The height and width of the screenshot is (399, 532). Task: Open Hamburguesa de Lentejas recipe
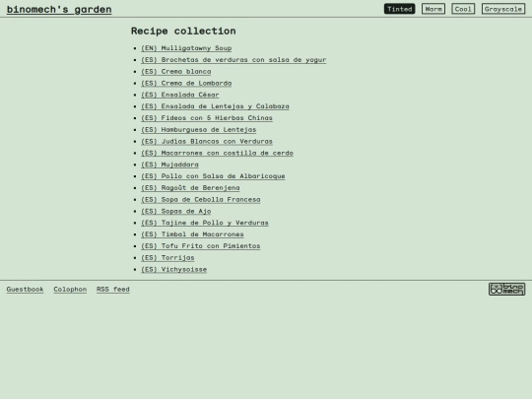pyautogui.click(x=198, y=130)
